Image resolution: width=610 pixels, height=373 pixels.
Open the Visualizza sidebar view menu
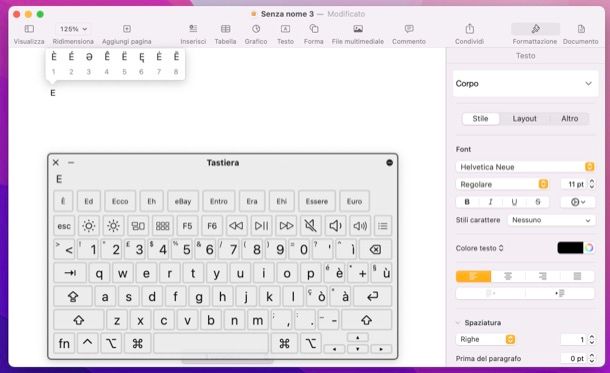point(29,29)
